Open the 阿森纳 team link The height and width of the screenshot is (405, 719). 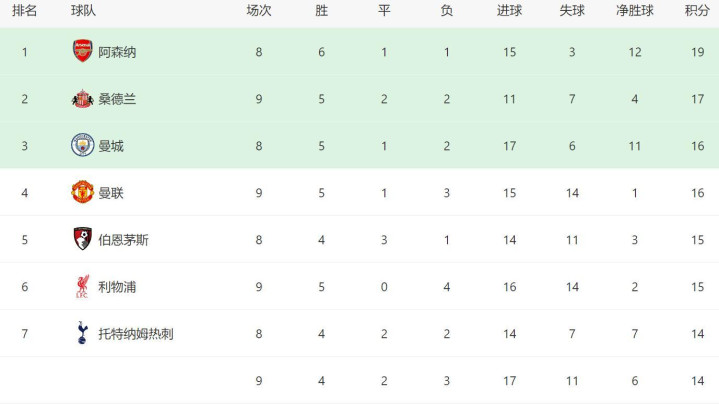click(117, 52)
